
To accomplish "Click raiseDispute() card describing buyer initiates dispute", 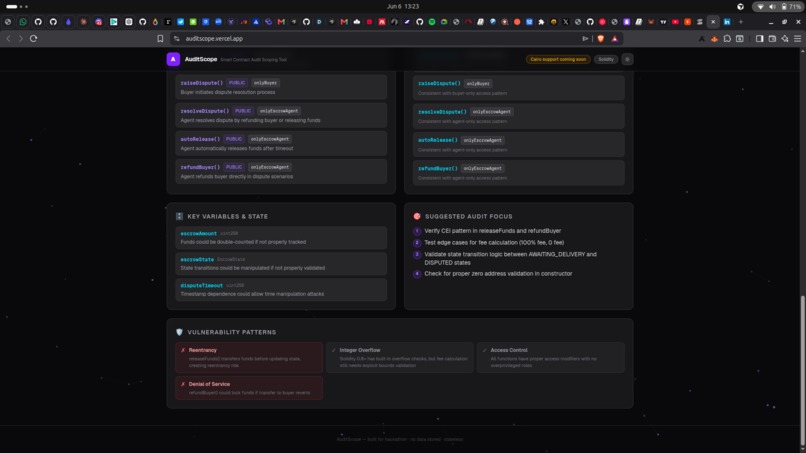I will click(x=281, y=87).
